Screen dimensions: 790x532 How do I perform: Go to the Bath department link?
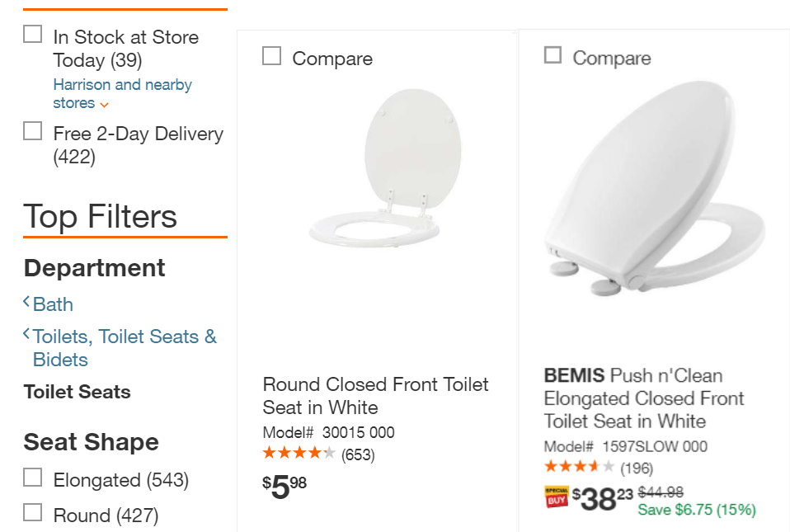(53, 304)
